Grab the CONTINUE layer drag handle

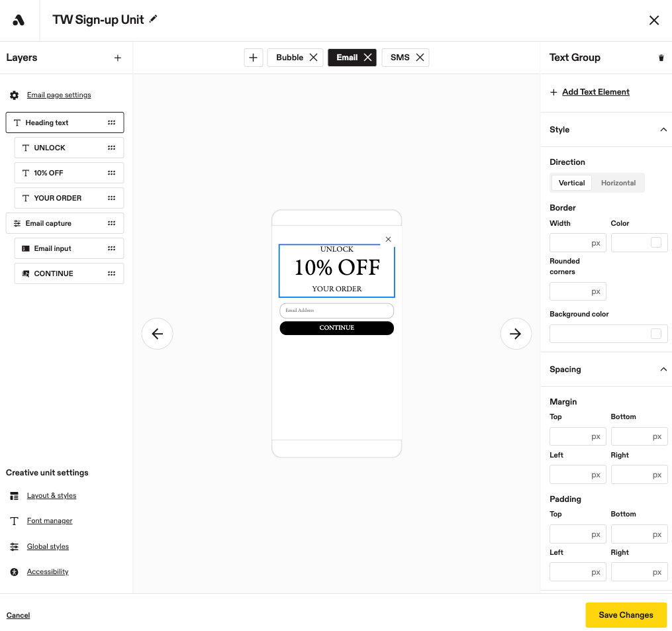111,273
